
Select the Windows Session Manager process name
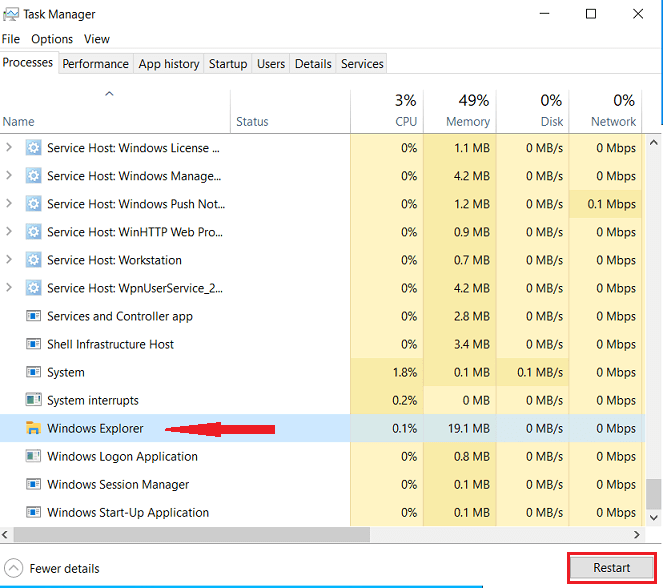pos(118,484)
